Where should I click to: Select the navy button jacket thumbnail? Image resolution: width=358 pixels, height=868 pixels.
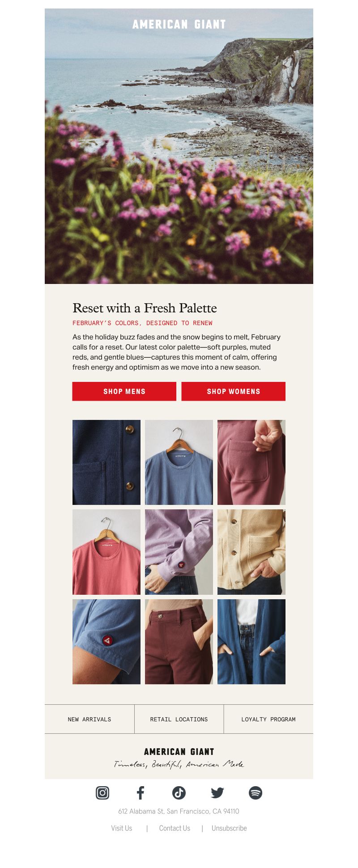point(107,462)
